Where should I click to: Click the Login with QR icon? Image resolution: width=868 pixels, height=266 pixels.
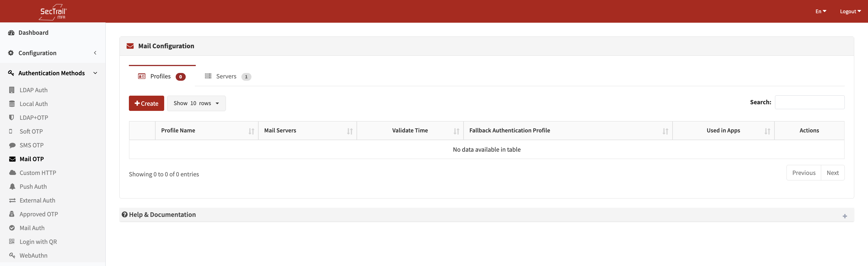[x=12, y=241]
